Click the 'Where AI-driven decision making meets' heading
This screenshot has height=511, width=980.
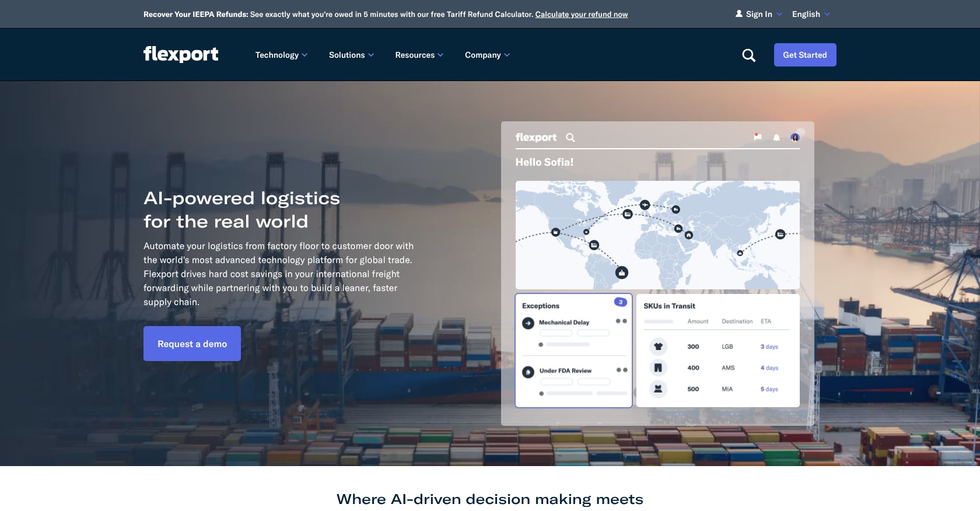point(490,499)
